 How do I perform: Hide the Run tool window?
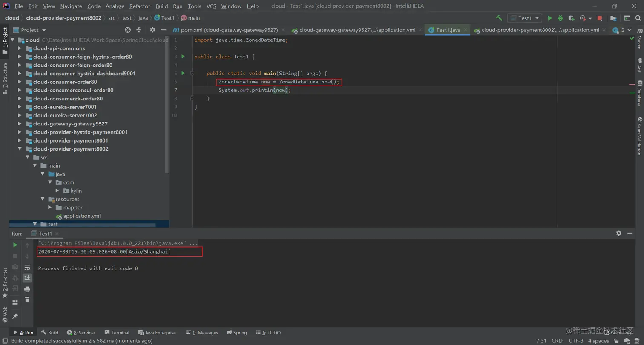click(x=630, y=233)
